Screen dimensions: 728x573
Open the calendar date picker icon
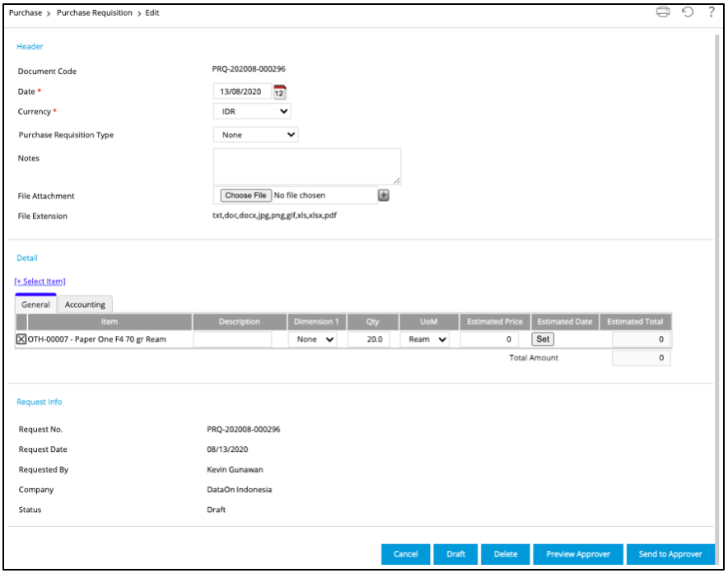point(279,91)
